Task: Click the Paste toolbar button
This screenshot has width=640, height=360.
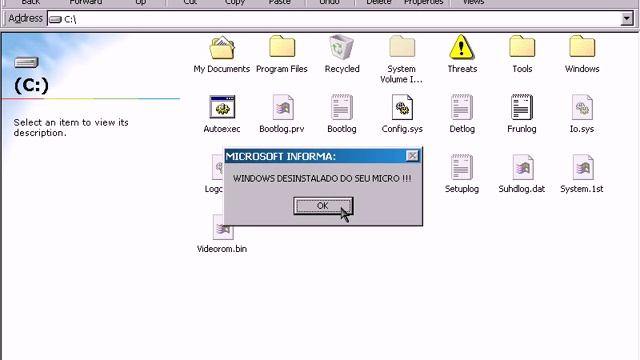Action: coord(280,2)
